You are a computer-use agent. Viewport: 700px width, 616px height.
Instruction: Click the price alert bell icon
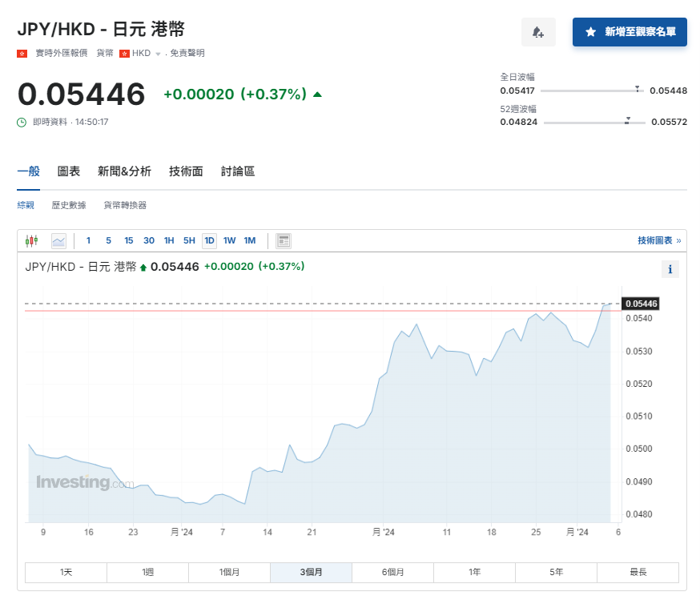point(538,32)
